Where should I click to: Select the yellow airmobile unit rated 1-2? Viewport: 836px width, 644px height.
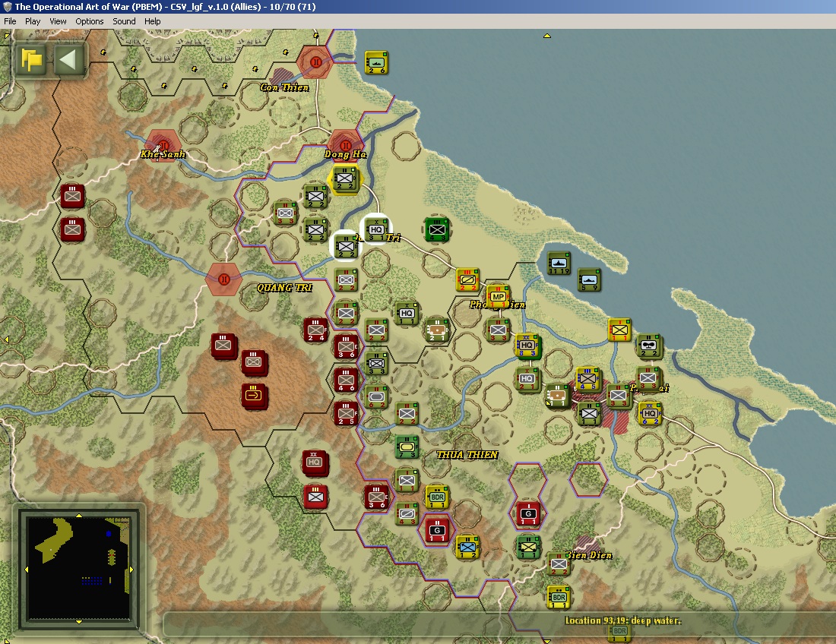click(467, 547)
